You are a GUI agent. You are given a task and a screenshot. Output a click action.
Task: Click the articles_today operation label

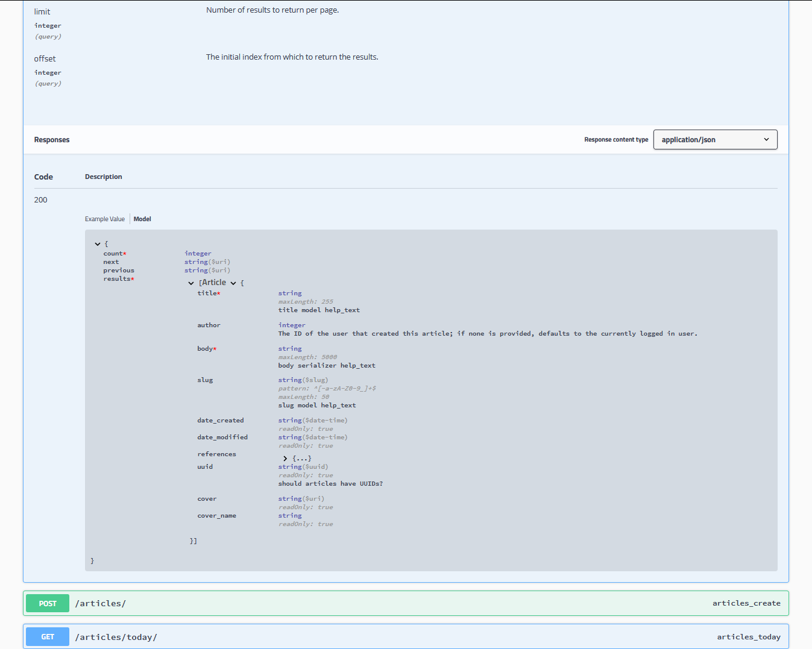749,636
